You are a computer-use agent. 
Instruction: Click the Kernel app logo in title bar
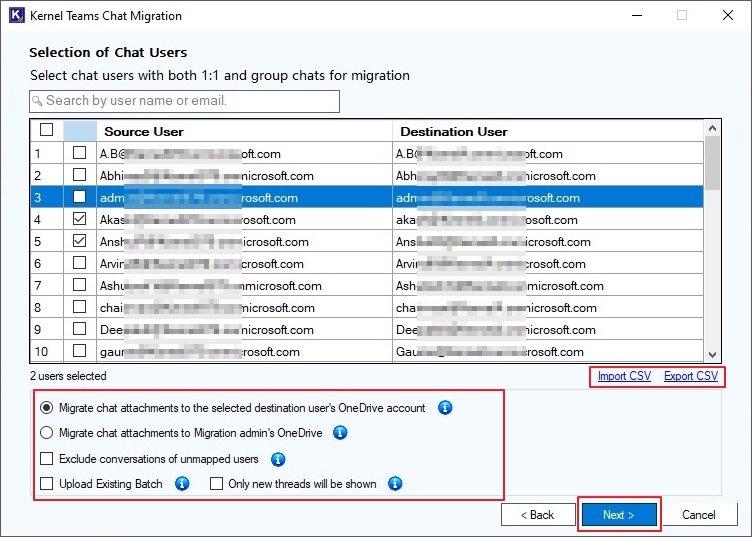pos(16,15)
